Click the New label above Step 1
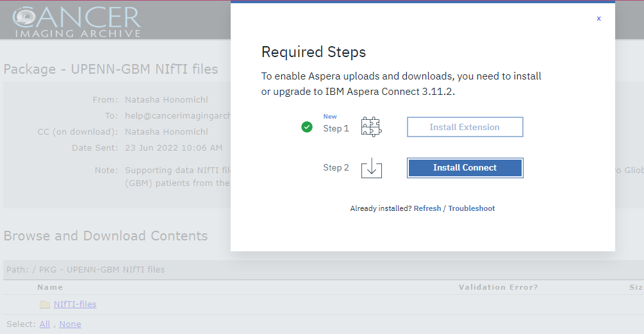 click(330, 117)
